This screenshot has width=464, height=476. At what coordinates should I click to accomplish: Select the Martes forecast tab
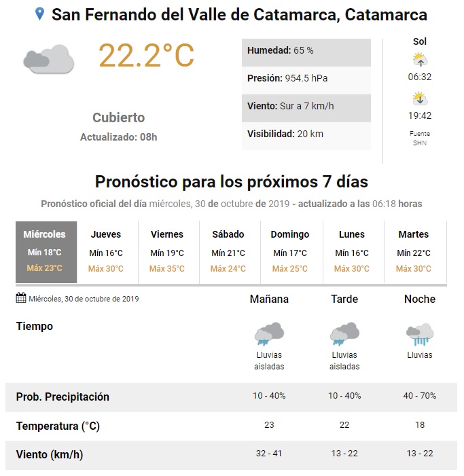pos(414,251)
